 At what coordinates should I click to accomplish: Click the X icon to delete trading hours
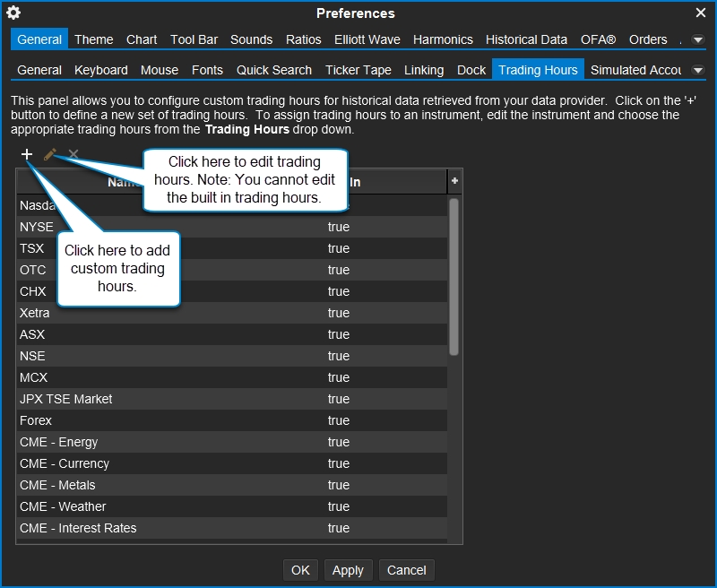pos(73,154)
